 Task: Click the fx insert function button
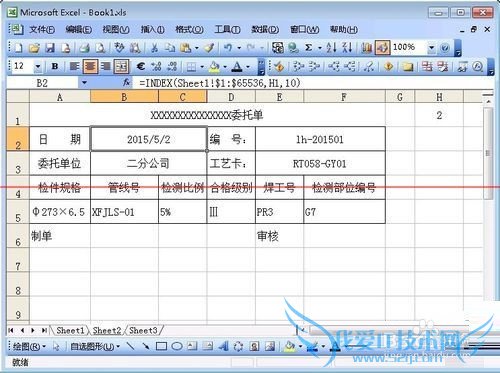click(126, 82)
